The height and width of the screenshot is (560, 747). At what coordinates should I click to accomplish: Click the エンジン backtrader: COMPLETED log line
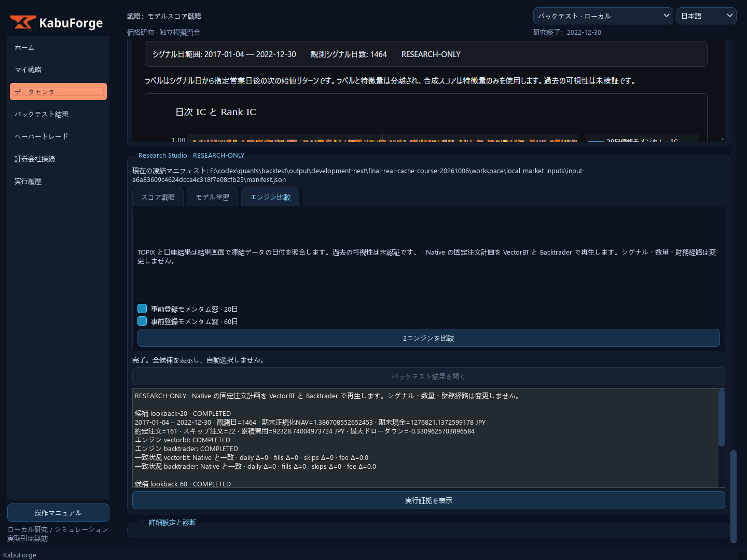pyautogui.click(x=186, y=449)
